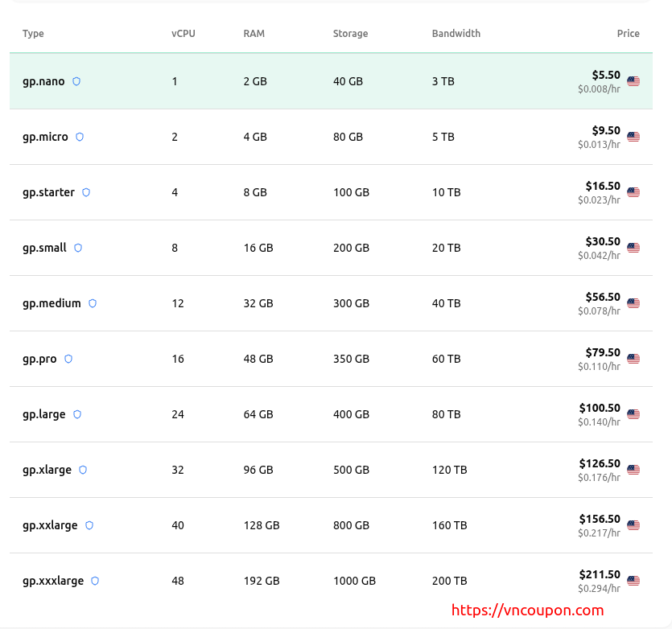
Task: Click the shield icon beside gp.medium
Action: pos(93,303)
